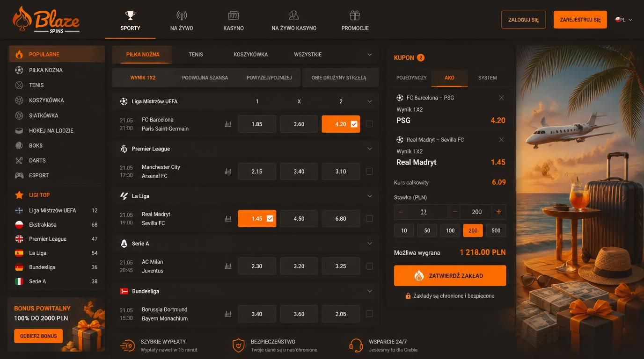Screen dimensions: 644x359
Task: Open statistics icon for FC Barcelona match
Action: (x=228, y=124)
